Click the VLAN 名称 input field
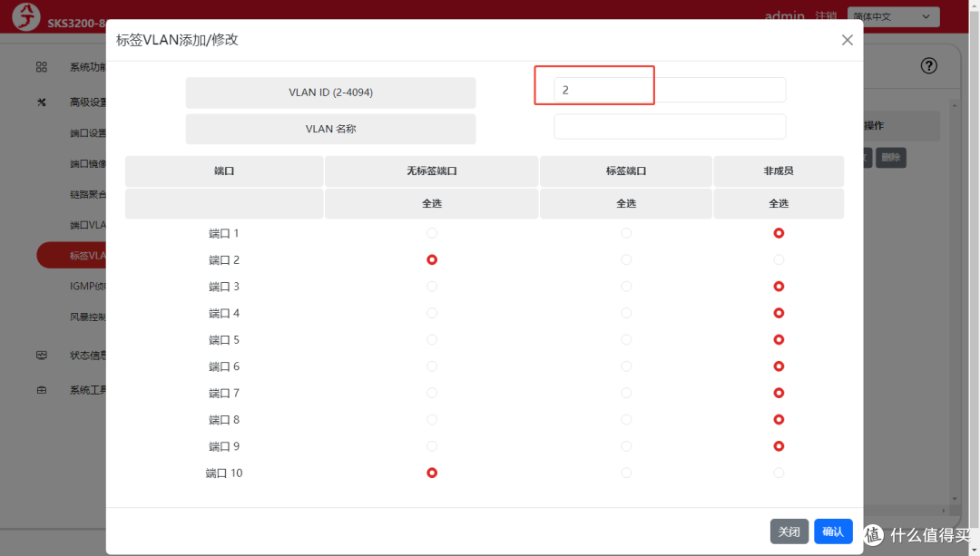The width and height of the screenshot is (980, 556). tap(670, 126)
